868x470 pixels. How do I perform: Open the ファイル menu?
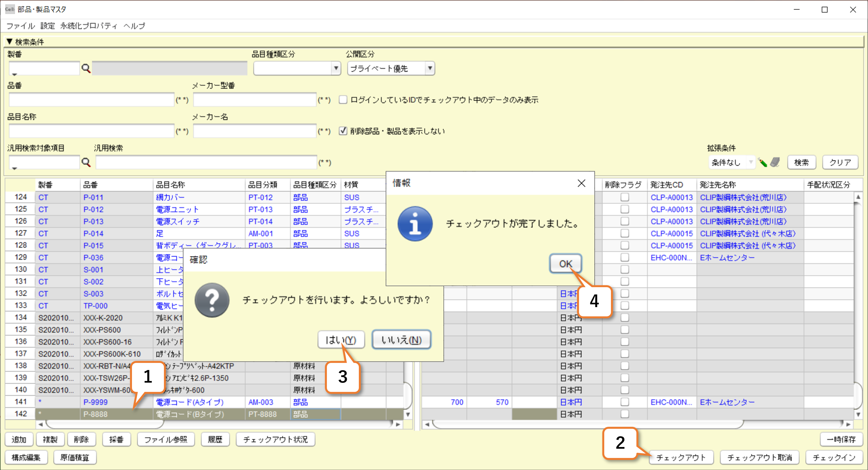[x=21, y=26]
